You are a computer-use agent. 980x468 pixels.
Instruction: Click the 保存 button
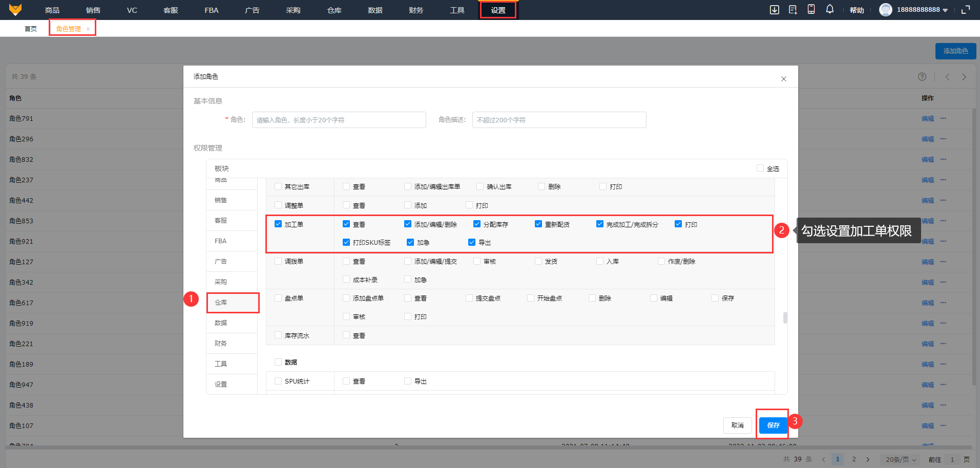(x=773, y=426)
